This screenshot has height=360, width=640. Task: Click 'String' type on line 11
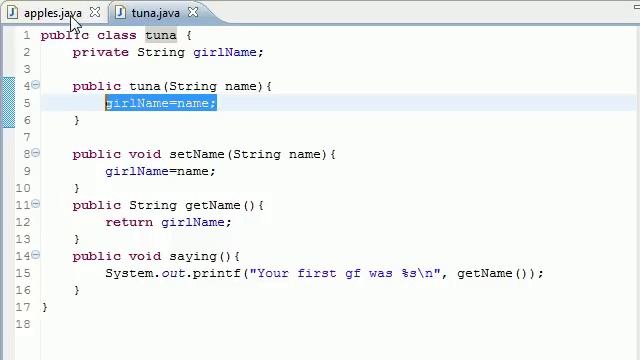click(153, 205)
